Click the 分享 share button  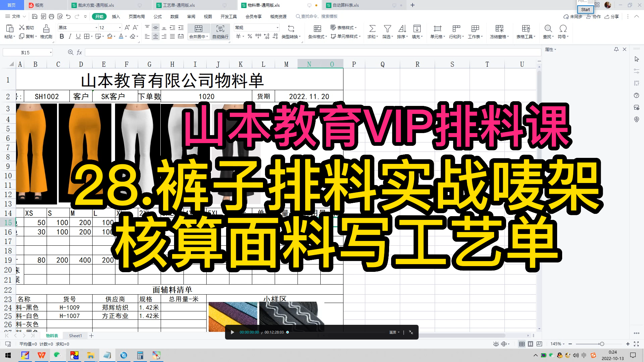coord(612,16)
